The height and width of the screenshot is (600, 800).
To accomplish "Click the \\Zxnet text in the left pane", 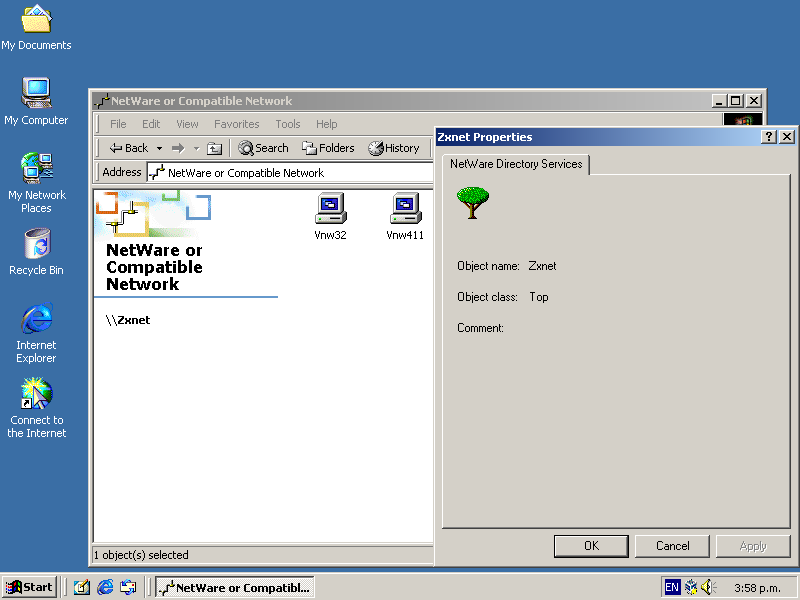I will [128, 320].
